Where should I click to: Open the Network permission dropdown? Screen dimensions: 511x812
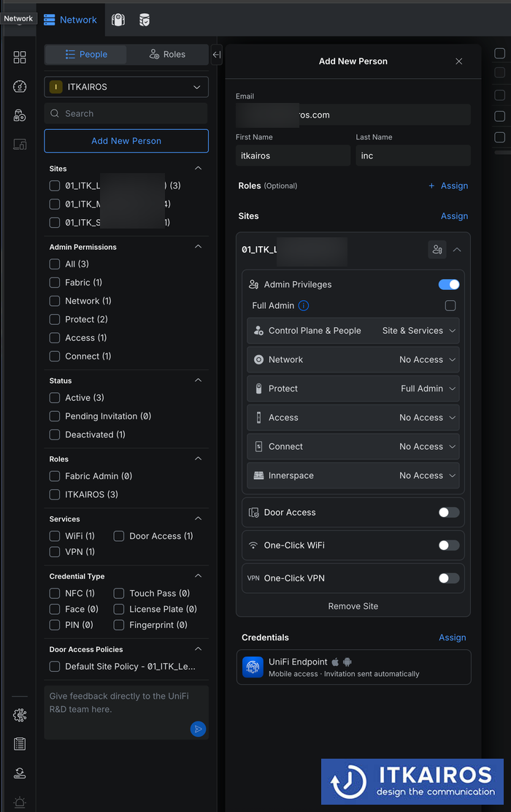point(353,359)
